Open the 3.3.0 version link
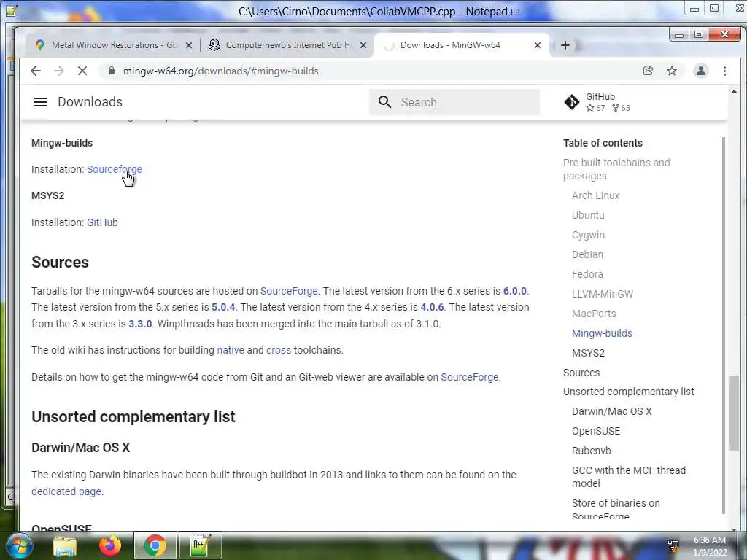 140,324
